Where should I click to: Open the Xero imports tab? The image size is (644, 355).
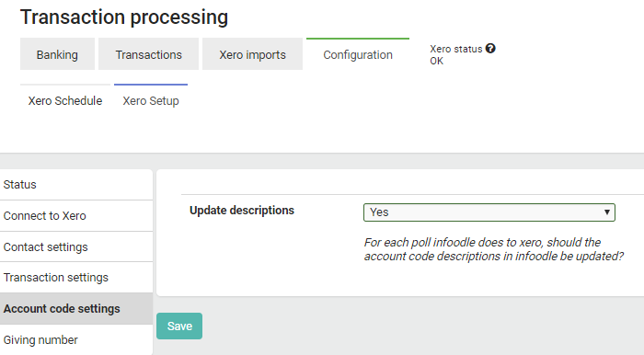[252, 54]
